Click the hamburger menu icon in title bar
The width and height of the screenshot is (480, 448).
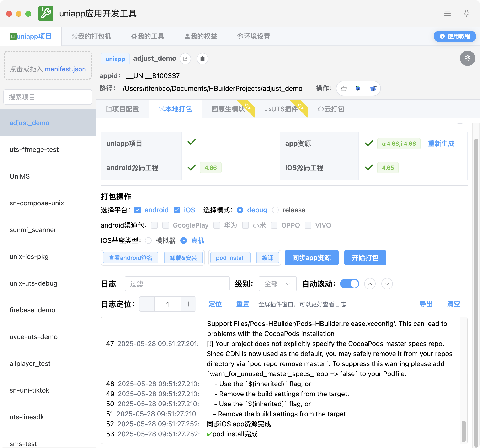[447, 13]
